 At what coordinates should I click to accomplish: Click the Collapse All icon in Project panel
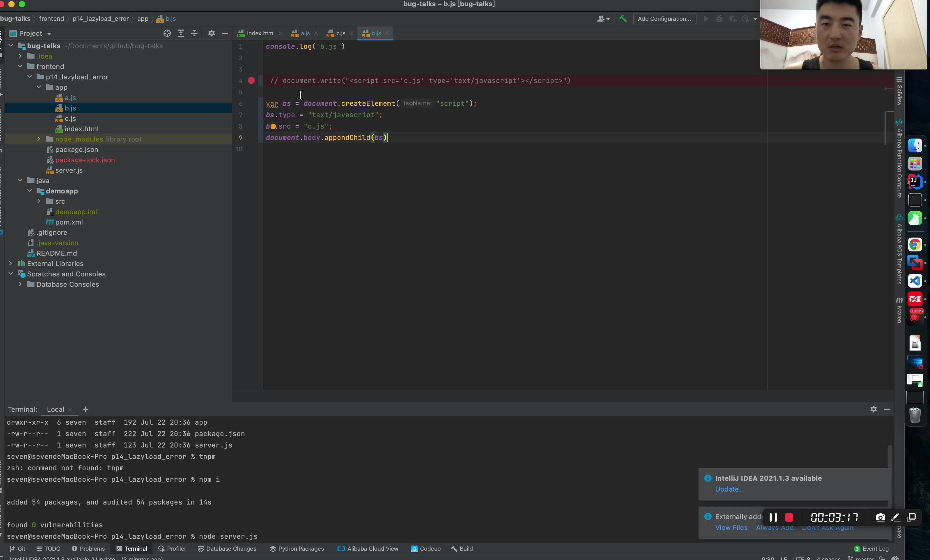(x=194, y=33)
